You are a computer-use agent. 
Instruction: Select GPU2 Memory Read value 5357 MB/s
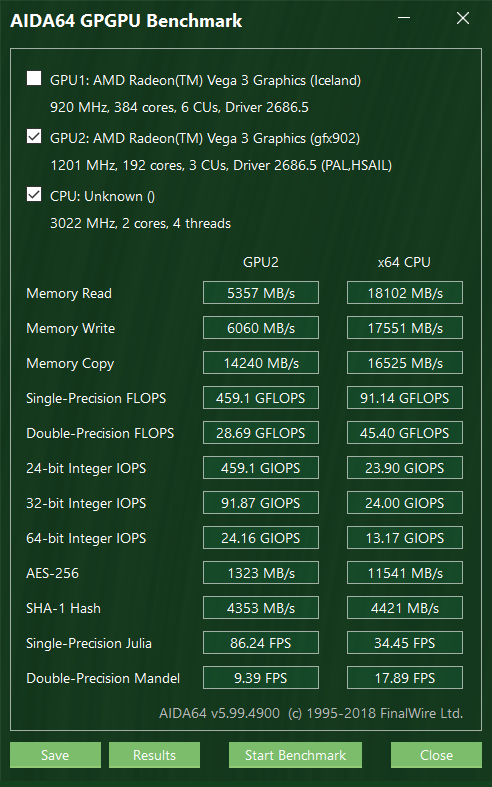(x=261, y=293)
